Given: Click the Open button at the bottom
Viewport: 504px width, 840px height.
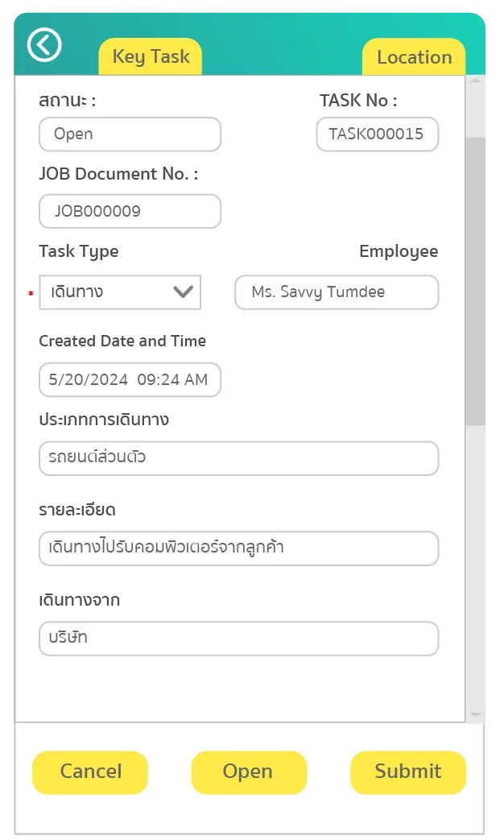Looking at the screenshot, I should point(248,772).
